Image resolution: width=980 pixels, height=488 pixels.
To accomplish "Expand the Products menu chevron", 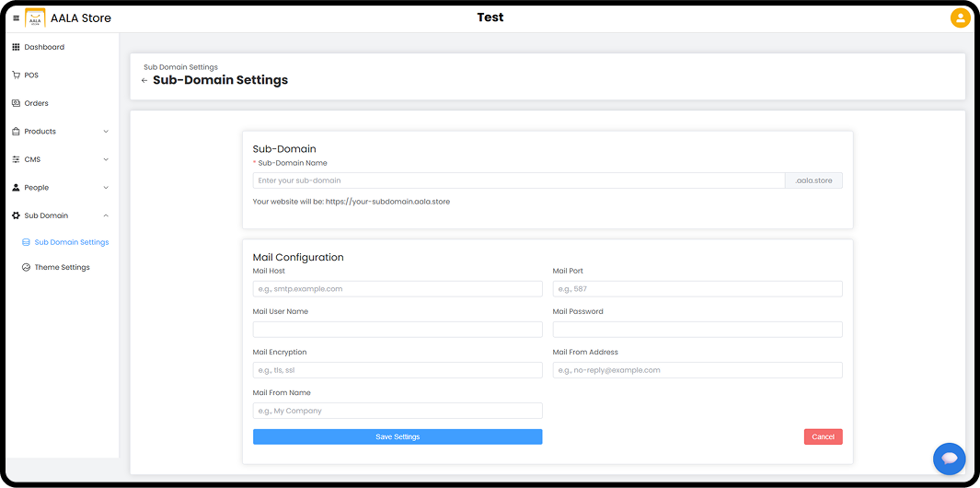I will pos(106,132).
